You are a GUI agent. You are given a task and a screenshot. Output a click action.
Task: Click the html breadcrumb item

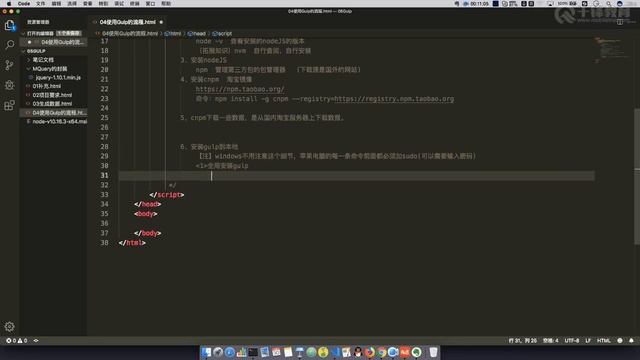(173, 33)
